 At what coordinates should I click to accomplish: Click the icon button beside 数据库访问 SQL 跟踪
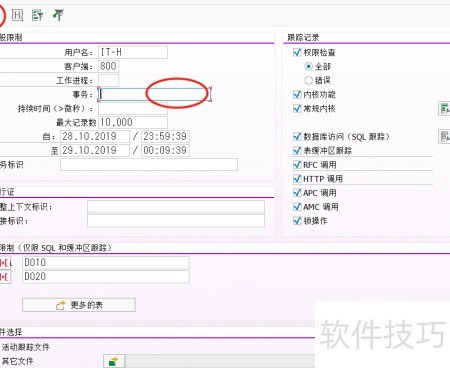444,136
